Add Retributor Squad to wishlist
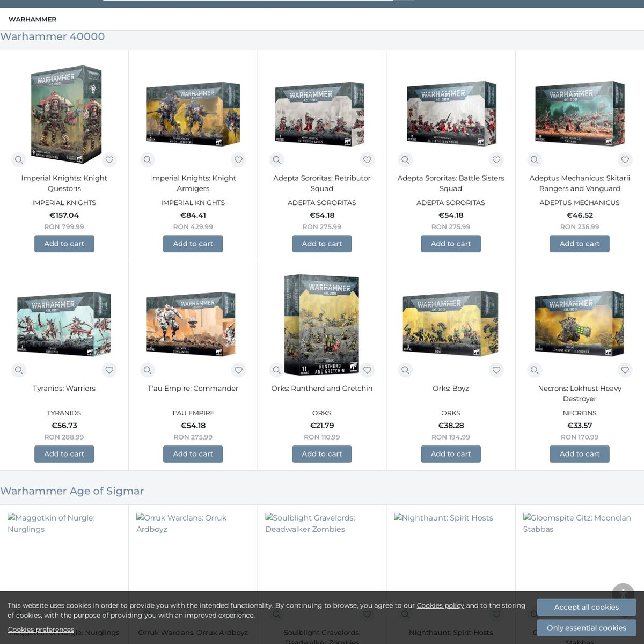The image size is (644, 644). (x=367, y=159)
